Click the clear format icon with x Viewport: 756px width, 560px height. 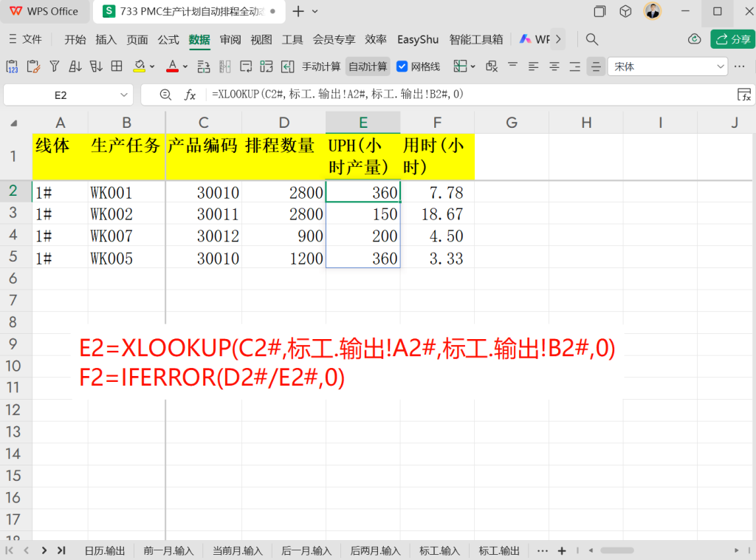pos(491,66)
